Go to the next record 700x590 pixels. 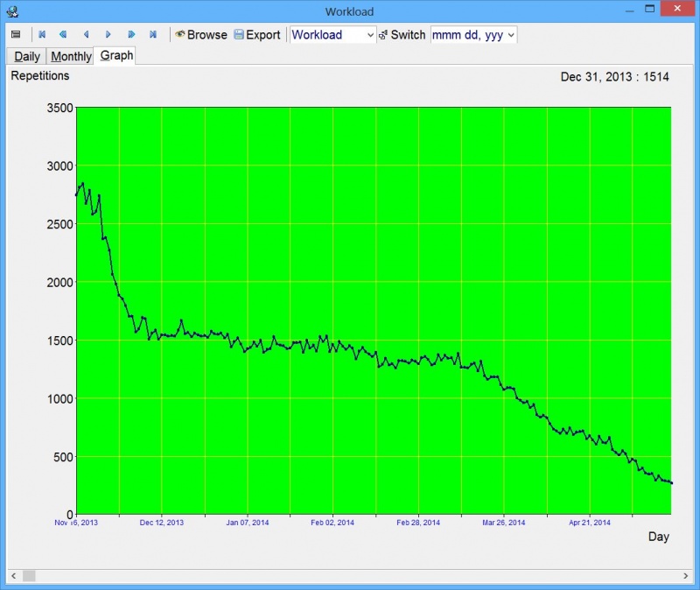108,35
